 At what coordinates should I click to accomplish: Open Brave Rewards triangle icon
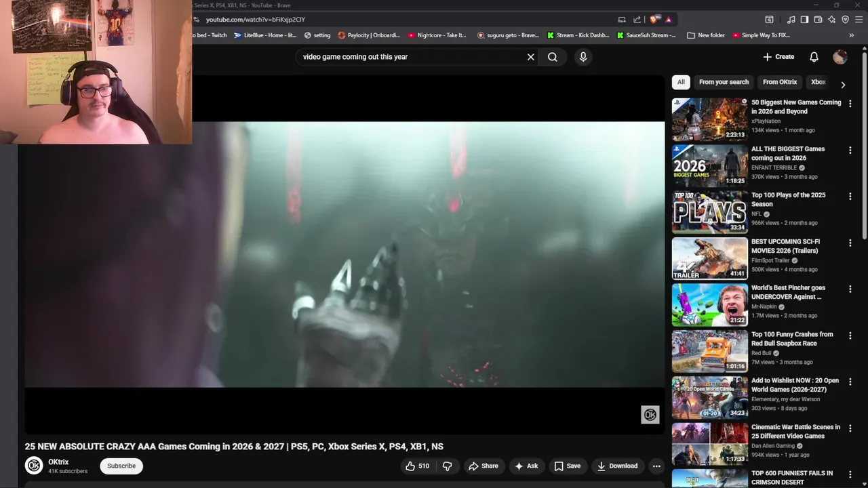[668, 20]
